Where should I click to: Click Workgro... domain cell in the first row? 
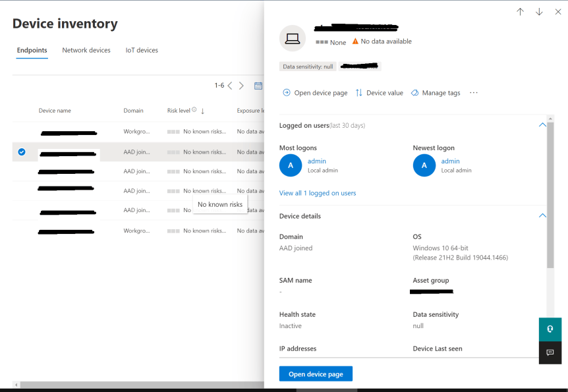pyautogui.click(x=136, y=132)
